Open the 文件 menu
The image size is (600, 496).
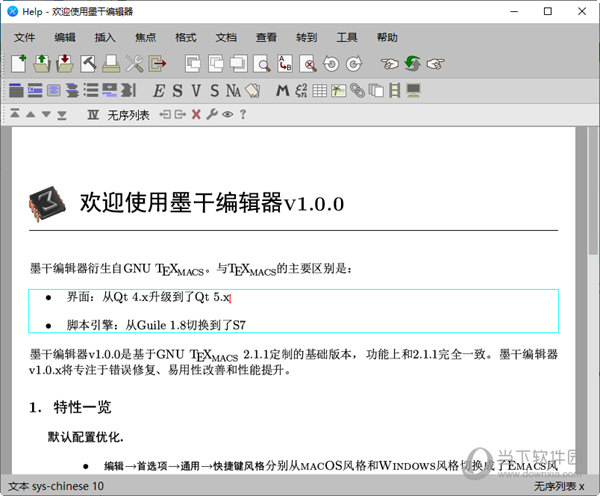pyautogui.click(x=24, y=38)
